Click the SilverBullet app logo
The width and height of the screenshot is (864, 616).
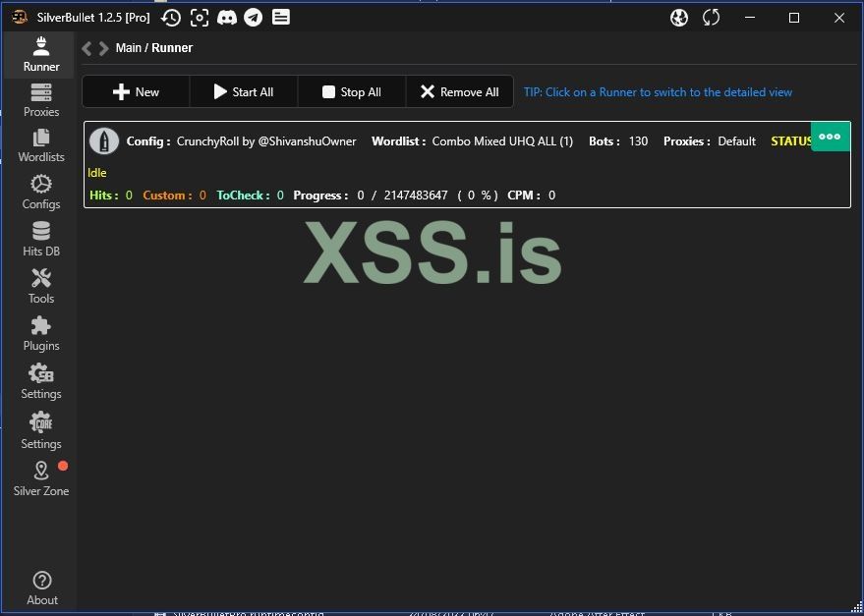click(x=20, y=18)
